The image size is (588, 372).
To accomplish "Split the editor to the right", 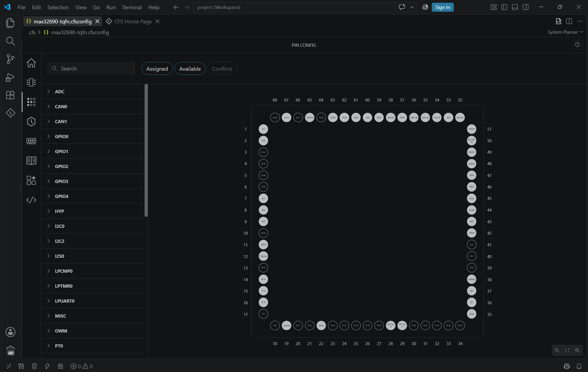I will click(569, 21).
